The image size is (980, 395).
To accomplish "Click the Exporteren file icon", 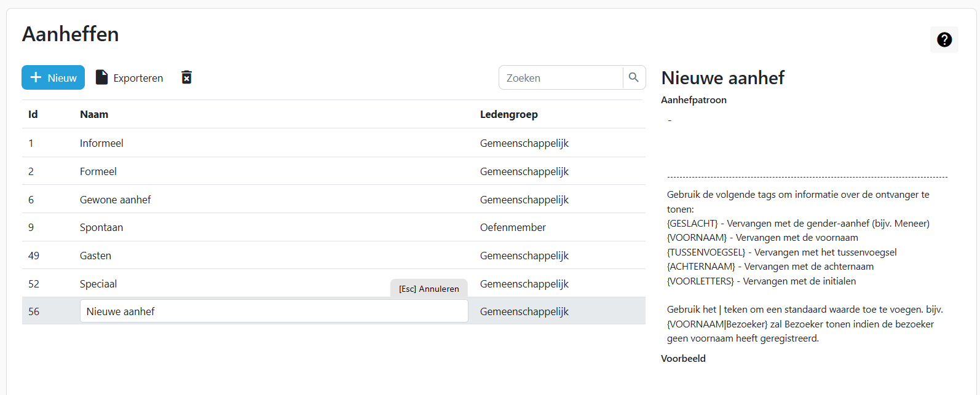I will click(101, 77).
